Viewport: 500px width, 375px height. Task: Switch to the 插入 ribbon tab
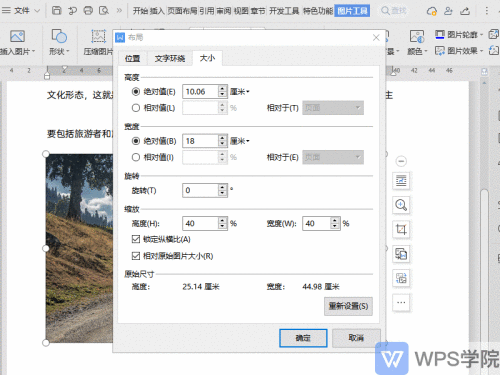pos(157,11)
